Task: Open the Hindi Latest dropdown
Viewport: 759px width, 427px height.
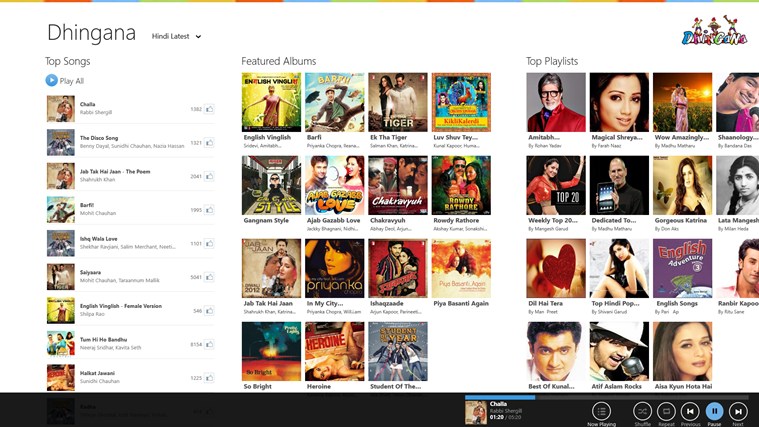Action: (176, 36)
